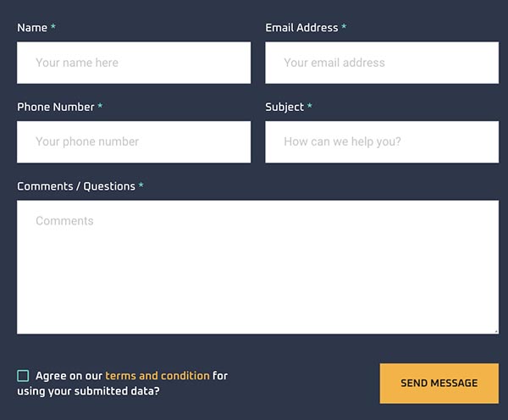This screenshot has width=508, height=420.
Task: Select the Phone Number input field
Action: (x=134, y=141)
